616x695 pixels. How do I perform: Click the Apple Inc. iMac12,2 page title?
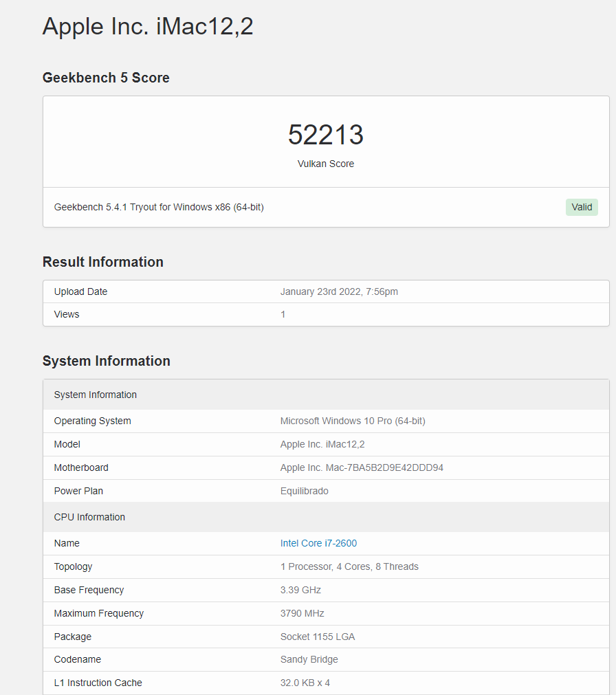coord(148,26)
